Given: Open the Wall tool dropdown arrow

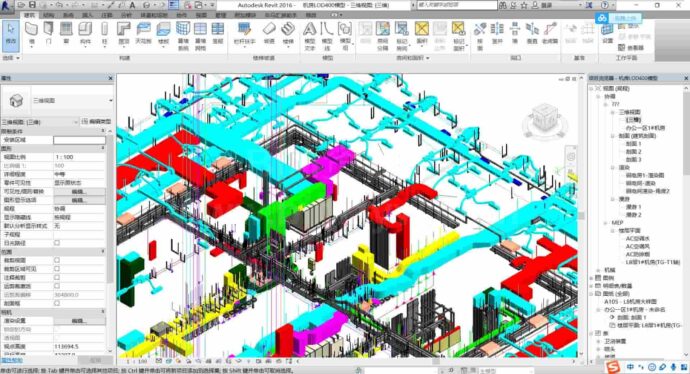Looking at the screenshot, I should point(31,47).
